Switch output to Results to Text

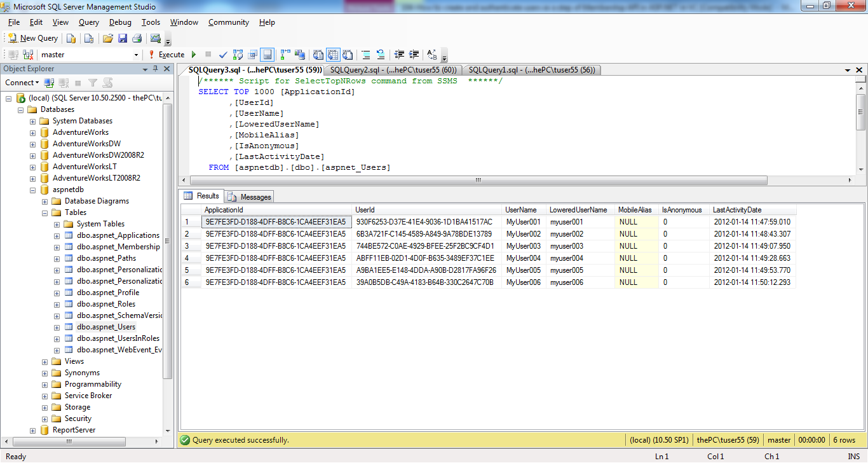(x=318, y=55)
